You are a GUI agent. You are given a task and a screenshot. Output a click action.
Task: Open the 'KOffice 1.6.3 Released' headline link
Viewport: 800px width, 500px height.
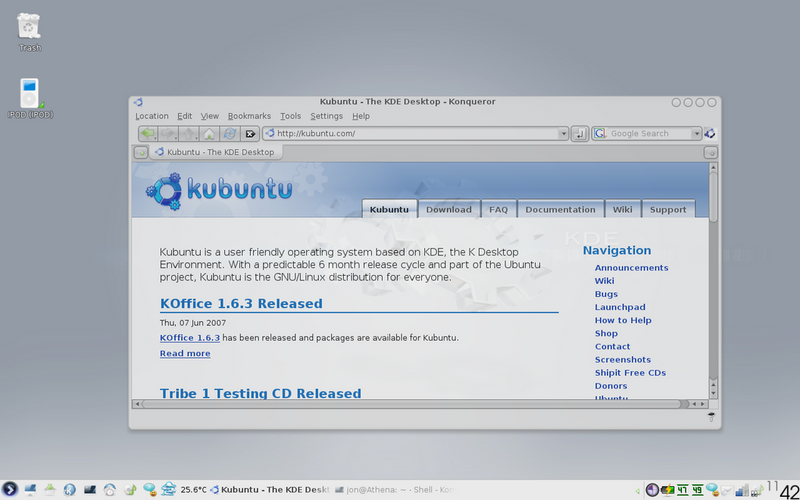241,304
